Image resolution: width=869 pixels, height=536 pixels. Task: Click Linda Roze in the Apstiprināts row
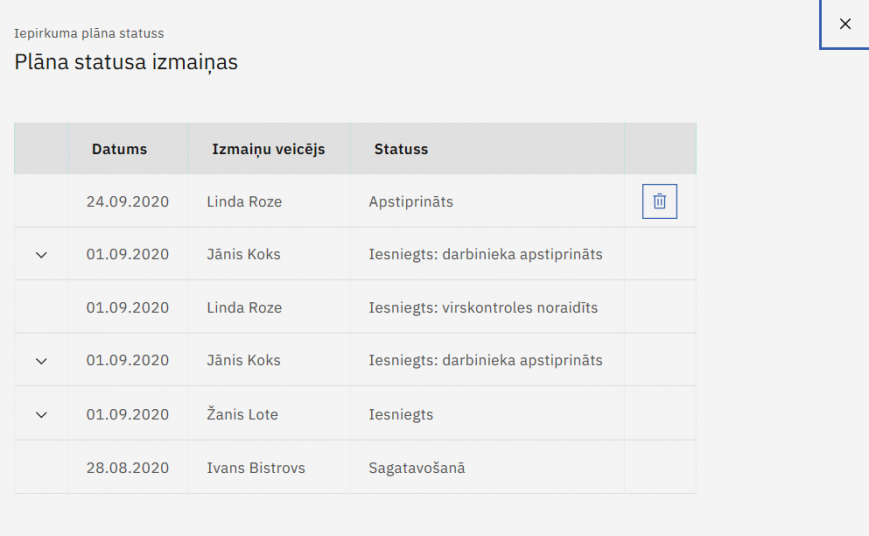[244, 202]
